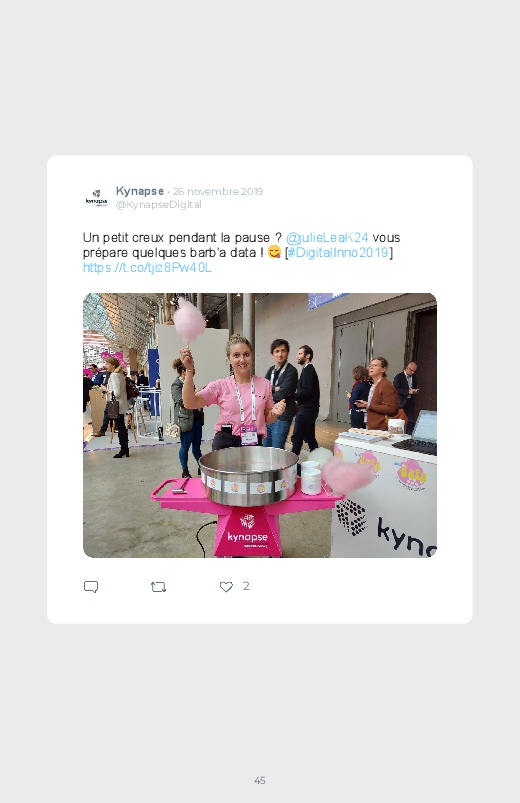
Task: Open the cotton candy photo
Action: tap(260, 425)
